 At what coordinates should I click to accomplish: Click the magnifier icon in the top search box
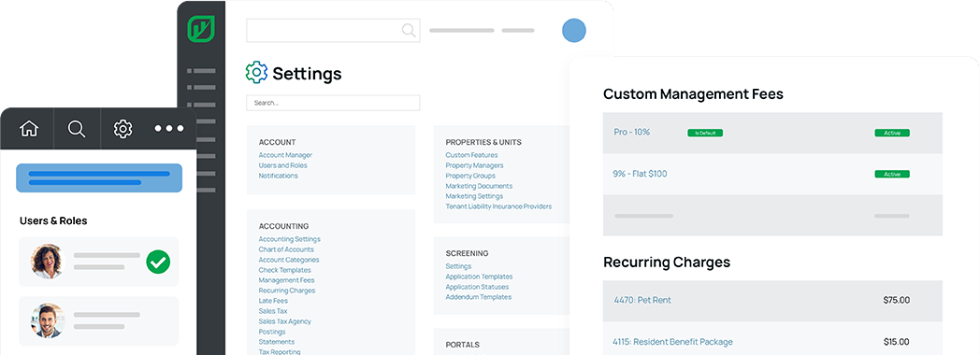tap(408, 30)
